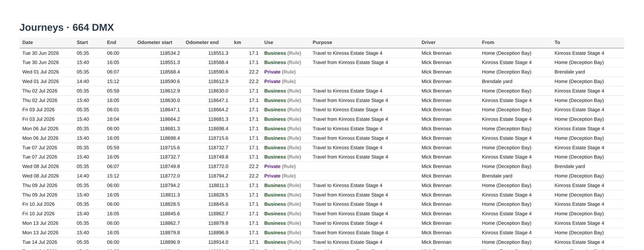Screen dimensions: 644x250
Task: Click the Odometer start column header
Action: (155, 42)
